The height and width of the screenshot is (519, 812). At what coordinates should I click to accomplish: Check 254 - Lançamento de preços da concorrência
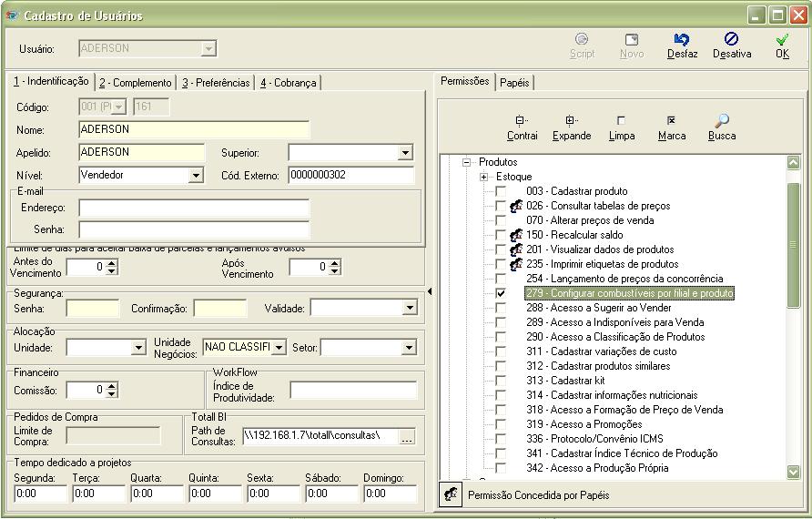pos(501,279)
